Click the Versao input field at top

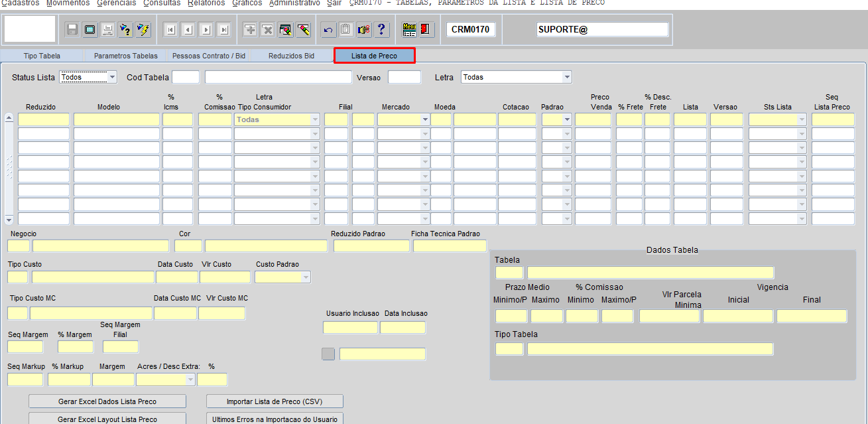[404, 77]
